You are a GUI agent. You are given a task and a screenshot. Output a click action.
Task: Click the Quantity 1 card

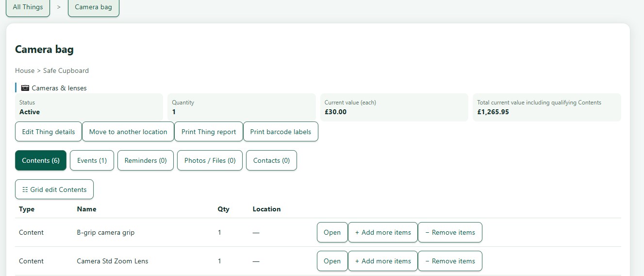click(x=242, y=107)
